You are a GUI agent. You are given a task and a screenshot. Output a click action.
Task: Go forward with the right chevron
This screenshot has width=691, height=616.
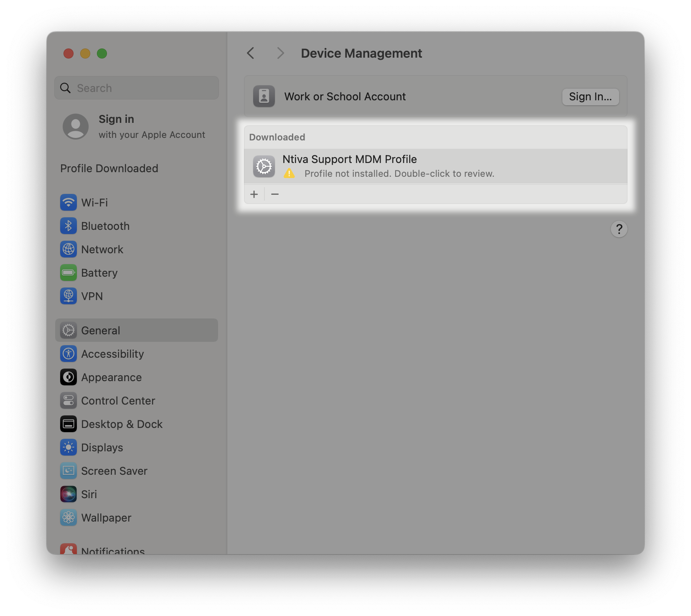click(x=280, y=53)
